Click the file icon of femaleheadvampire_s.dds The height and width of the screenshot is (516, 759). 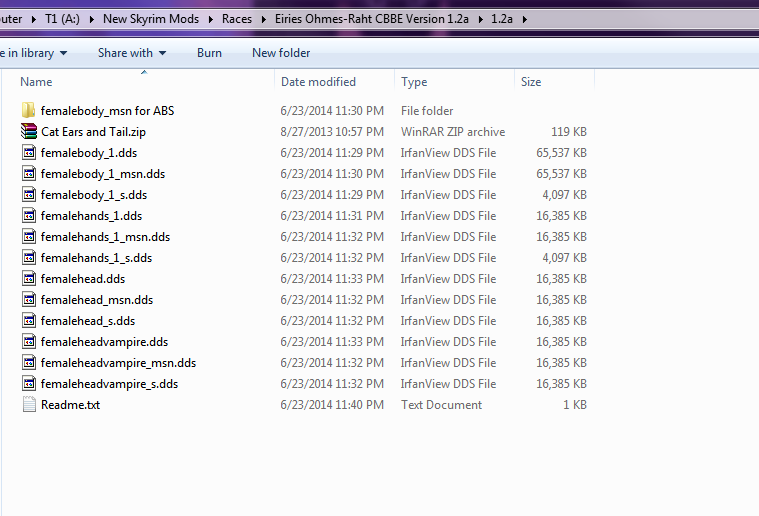pos(29,383)
